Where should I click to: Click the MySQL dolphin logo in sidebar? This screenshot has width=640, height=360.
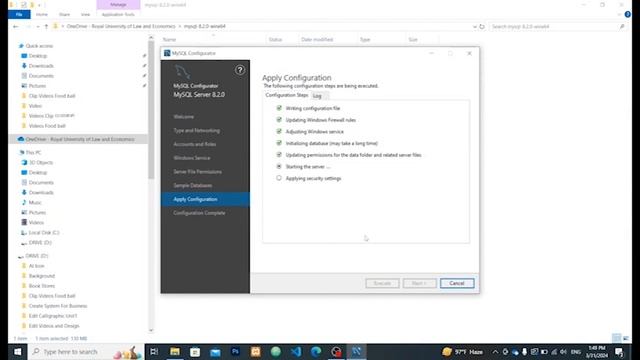point(182,73)
